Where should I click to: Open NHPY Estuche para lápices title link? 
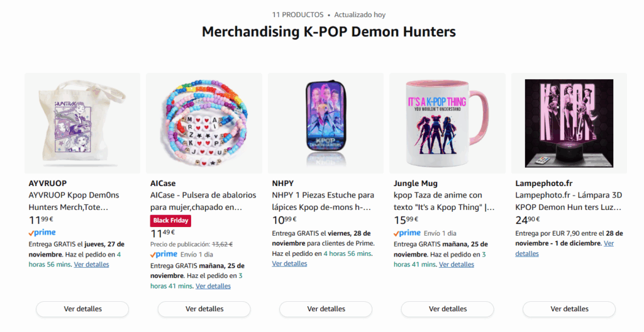coord(323,201)
